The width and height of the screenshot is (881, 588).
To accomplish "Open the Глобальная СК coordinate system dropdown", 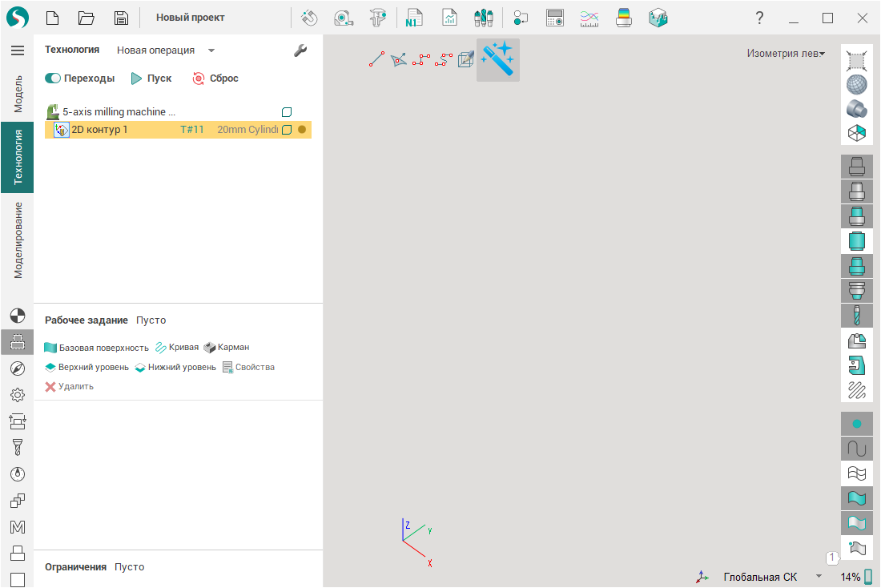I will (x=819, y=577).
